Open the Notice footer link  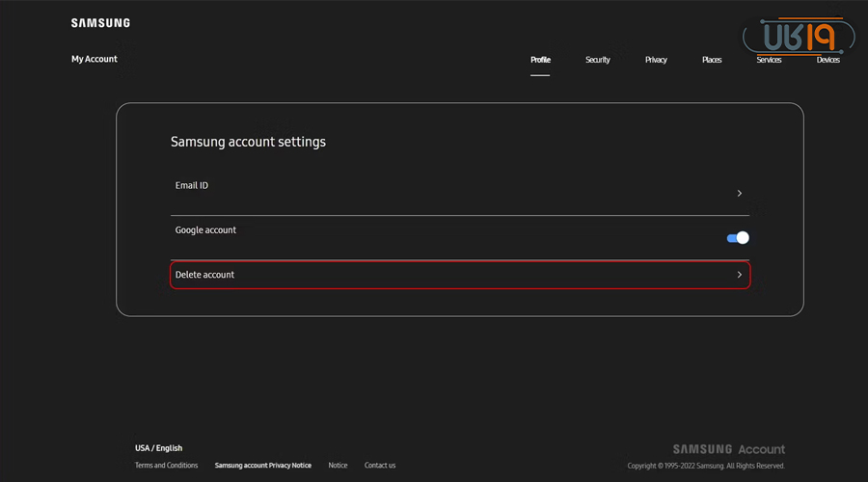[338, 466]
